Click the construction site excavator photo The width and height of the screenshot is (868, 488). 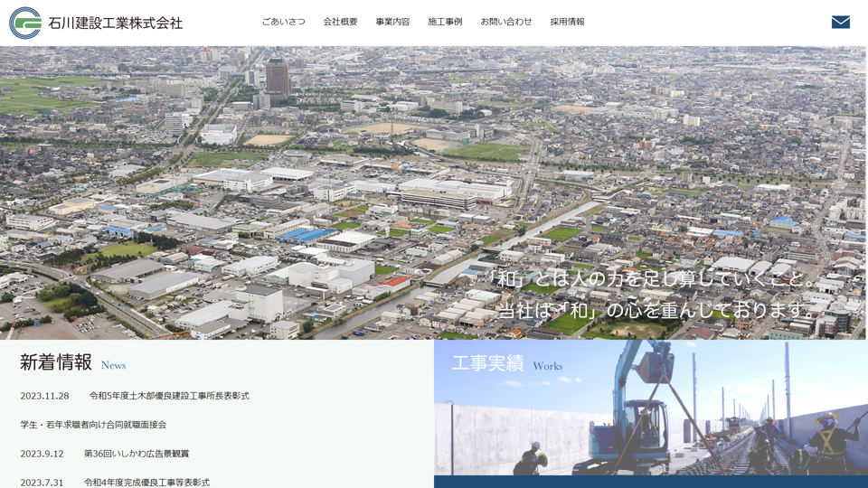(651, 425)
